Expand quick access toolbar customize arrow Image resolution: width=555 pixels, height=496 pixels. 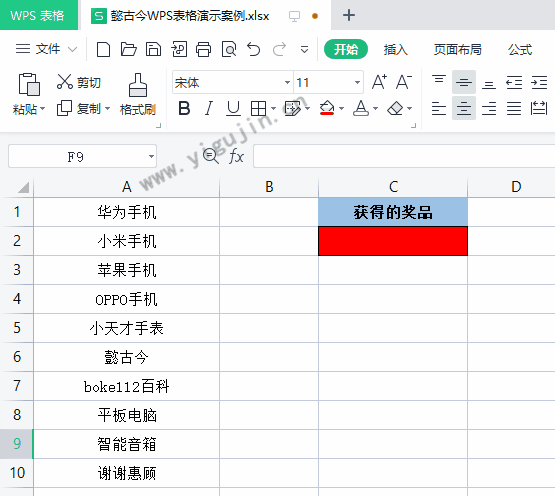[304, 50]
